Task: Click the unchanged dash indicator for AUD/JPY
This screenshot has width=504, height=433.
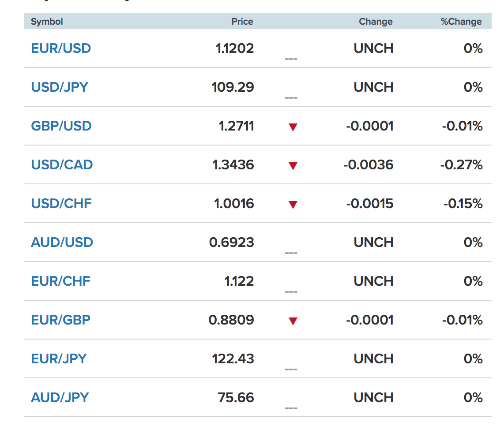Action: click(x=291, y=408)
